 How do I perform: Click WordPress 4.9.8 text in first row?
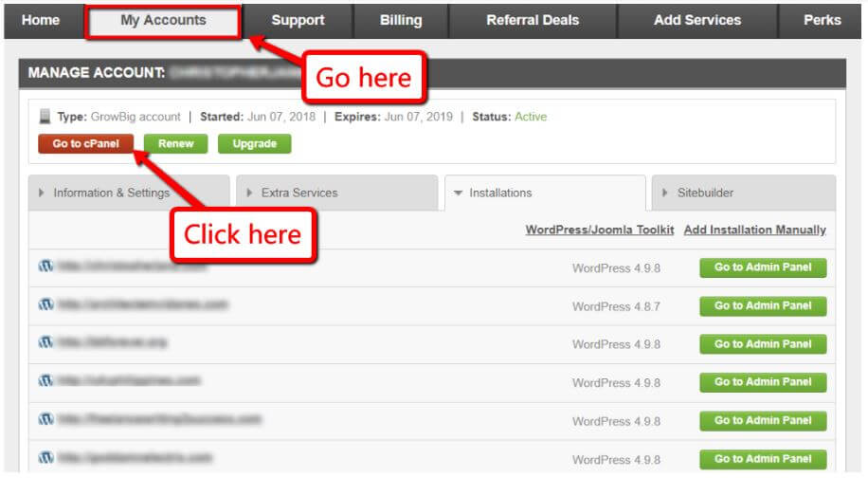616,268
